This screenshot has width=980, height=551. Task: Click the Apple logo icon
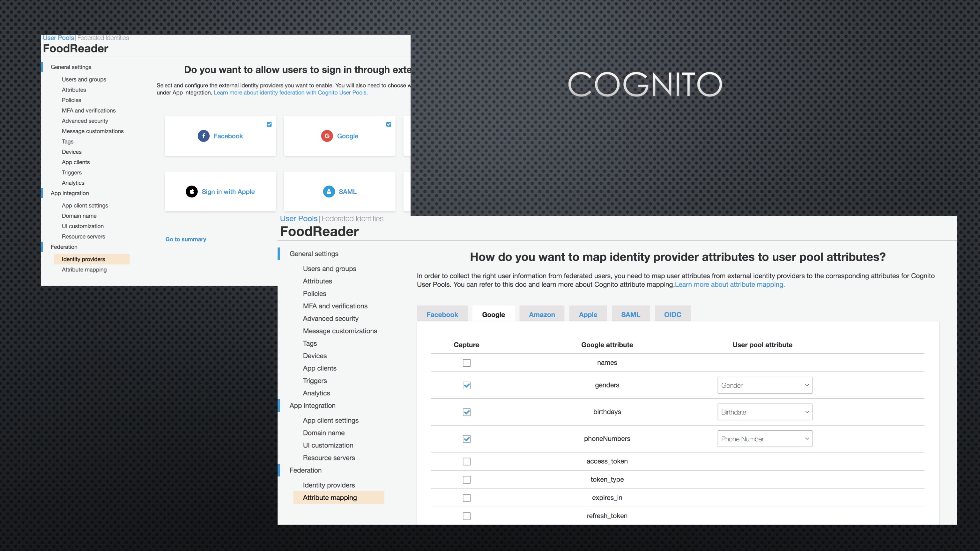coord(192,191)
